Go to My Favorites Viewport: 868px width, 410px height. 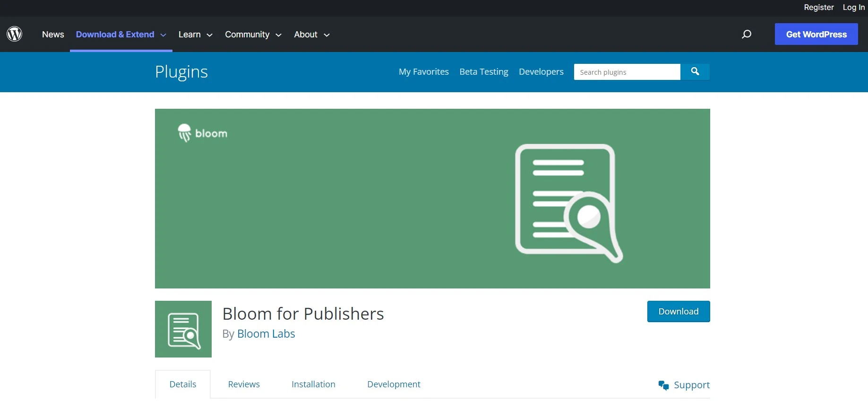424,71
